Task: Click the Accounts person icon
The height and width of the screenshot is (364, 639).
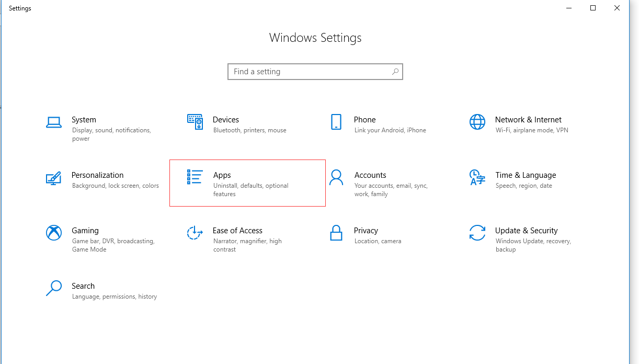Action: click(x=336, y=177)
